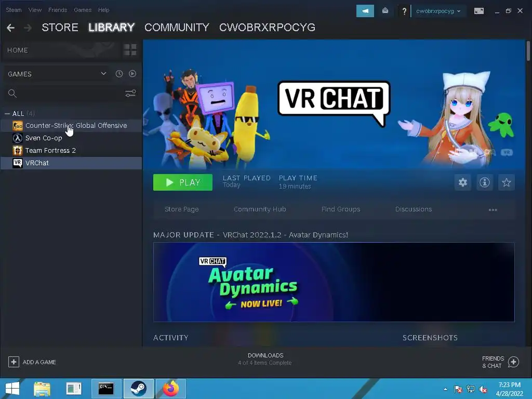Collapse the ALL games category
The image size is (532, 399).
7,114
